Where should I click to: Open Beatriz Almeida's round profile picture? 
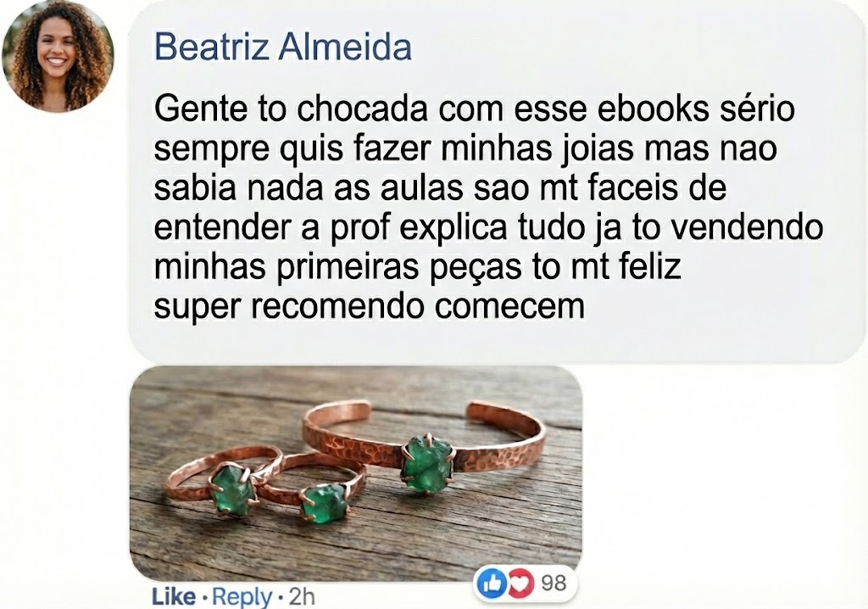point(58,56)
